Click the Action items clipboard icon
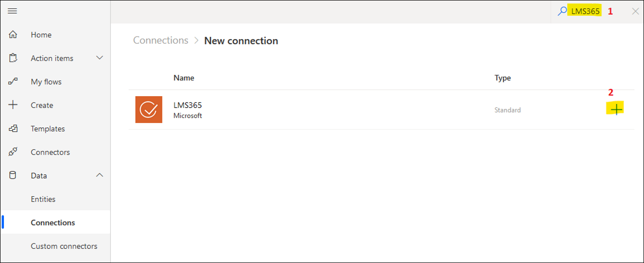Screen dimensions: 644x263 pyautogui.click(x=13, y=58)
